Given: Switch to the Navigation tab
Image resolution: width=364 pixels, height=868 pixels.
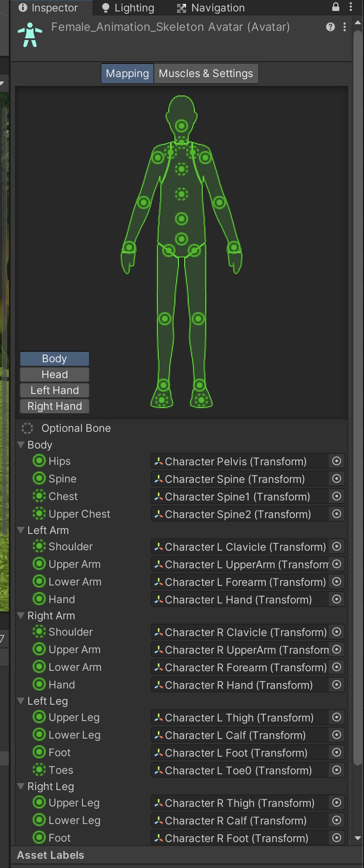Looking at the screenshot, I should 211,7.
